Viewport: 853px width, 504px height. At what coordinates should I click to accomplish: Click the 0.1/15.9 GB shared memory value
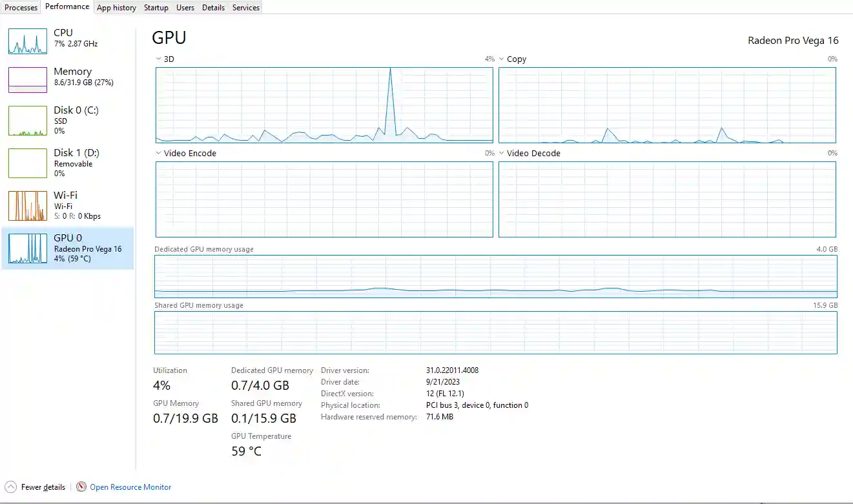click(x=263, y=418)
